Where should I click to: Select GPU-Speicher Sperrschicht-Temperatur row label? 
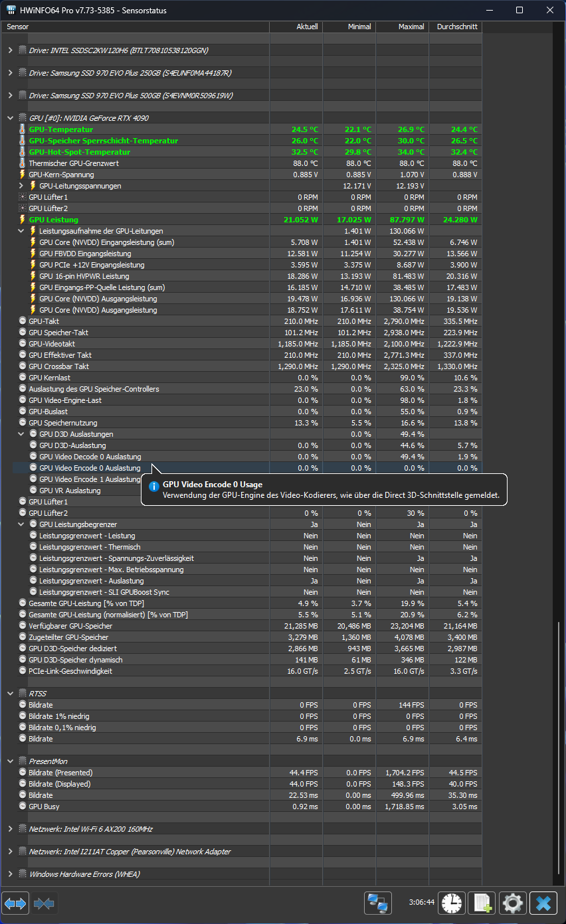(x=104, y=141)
